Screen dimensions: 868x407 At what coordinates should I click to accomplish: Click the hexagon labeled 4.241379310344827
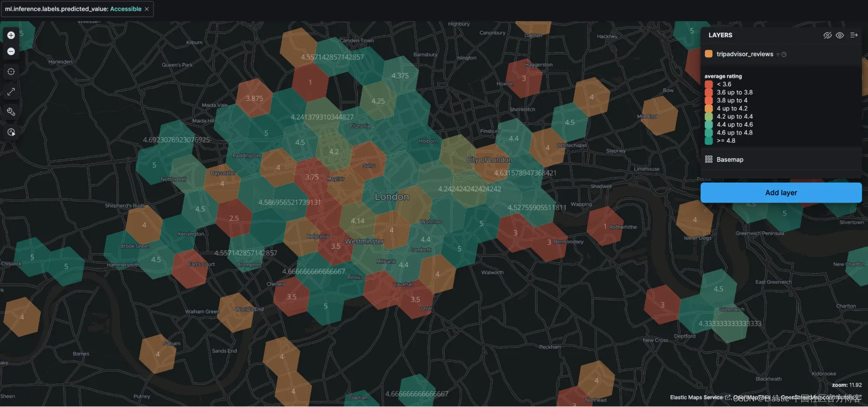322,117
